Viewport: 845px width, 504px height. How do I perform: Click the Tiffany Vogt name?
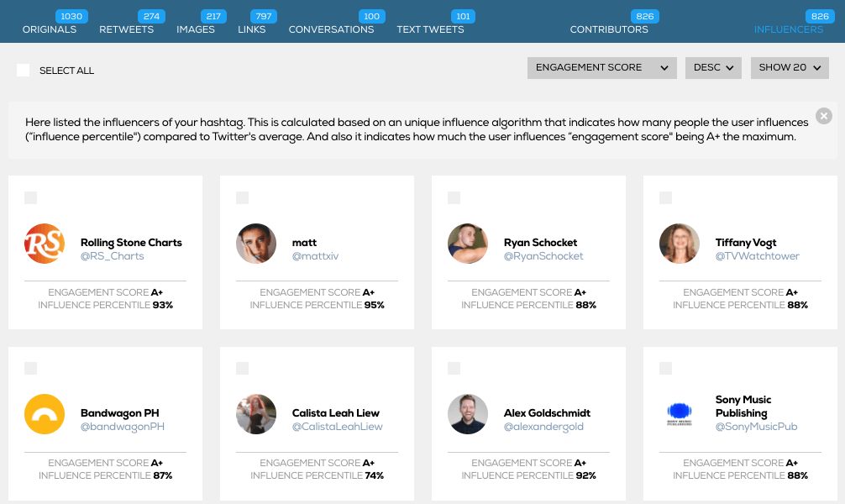746,243
